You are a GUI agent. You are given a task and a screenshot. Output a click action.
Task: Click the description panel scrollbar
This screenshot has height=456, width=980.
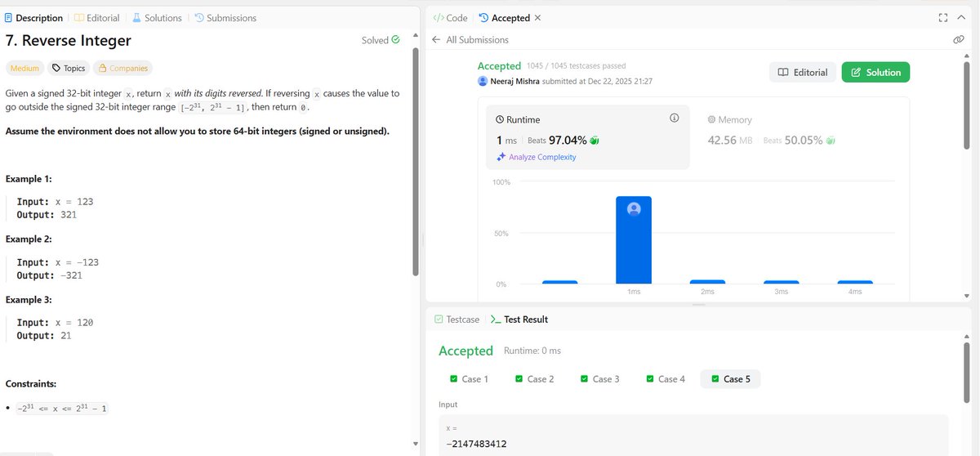[x=416, y=162]
